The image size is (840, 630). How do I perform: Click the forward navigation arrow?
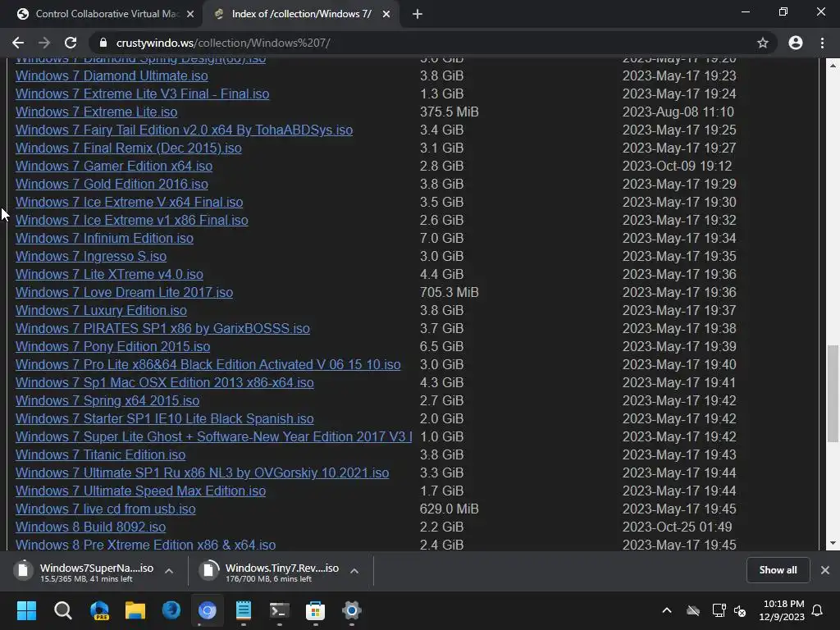[44, 43]
